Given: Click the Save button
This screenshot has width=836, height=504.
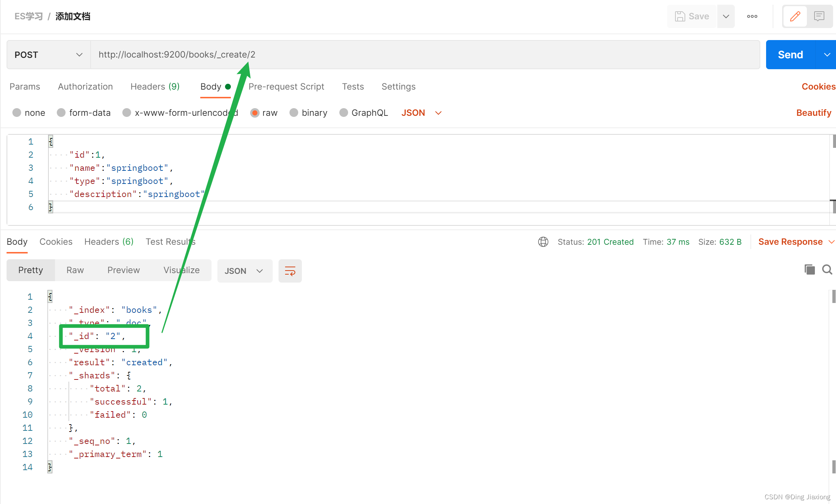Looking at the screenshot, I should [692, 16].
